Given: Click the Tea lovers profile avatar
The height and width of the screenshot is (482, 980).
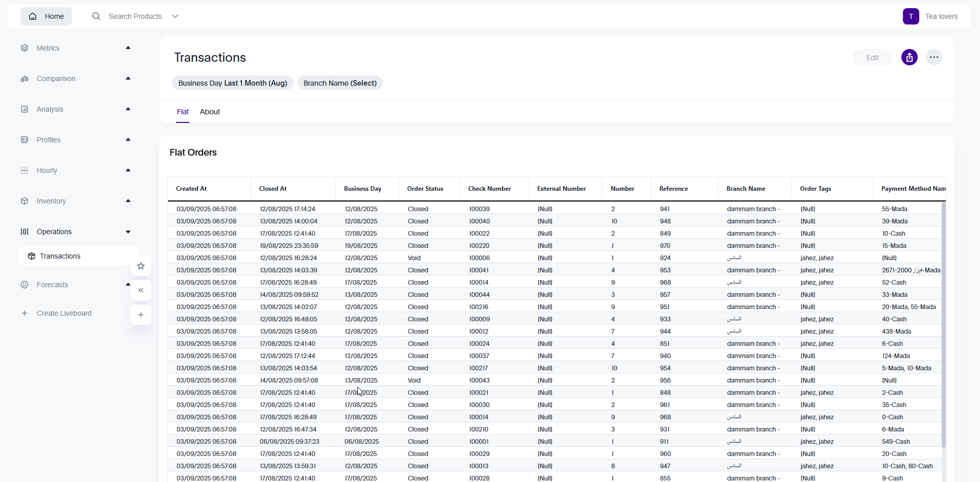Looking at the screenshot, I should point(911,16).
